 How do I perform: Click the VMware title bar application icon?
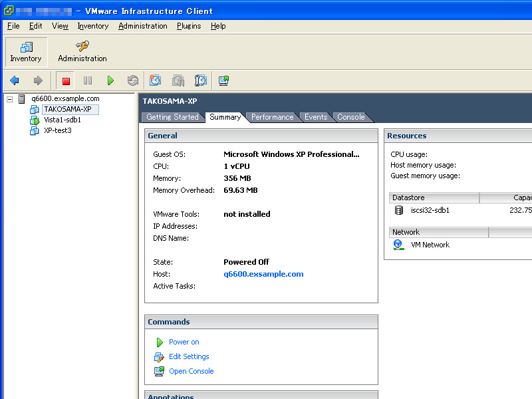point(9,11)
